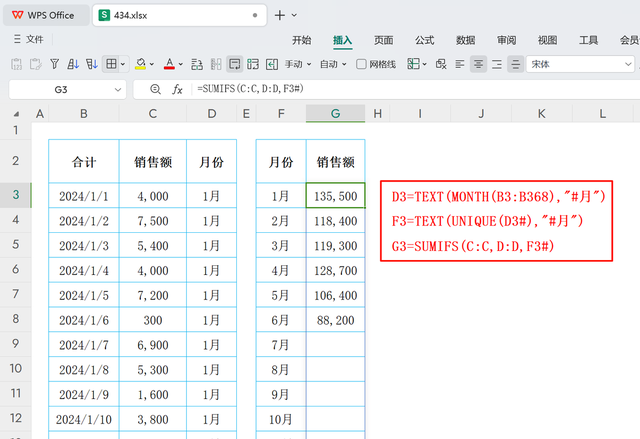Apply the funnel Filter tool
The width and height of the screenshot is (640, 439).
(54, 64)
